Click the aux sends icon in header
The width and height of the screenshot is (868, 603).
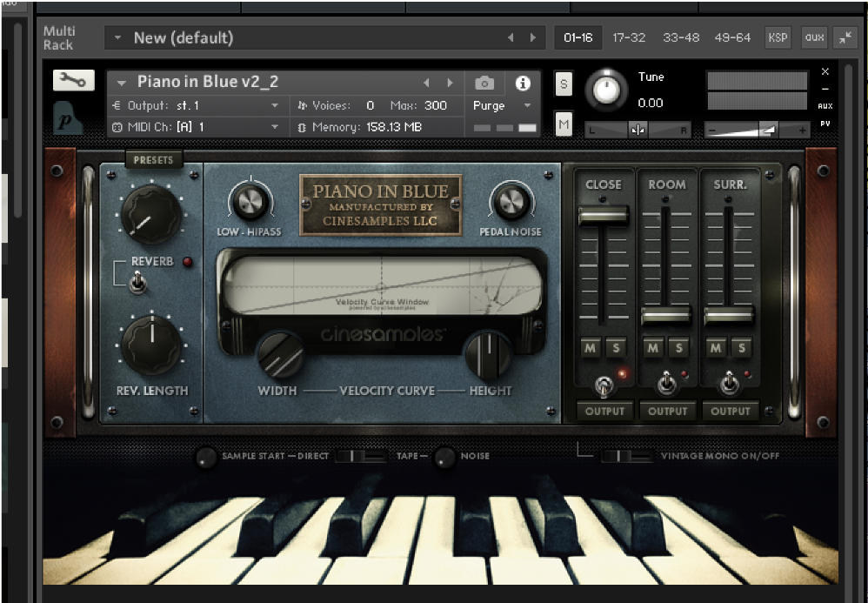[814, 37]
